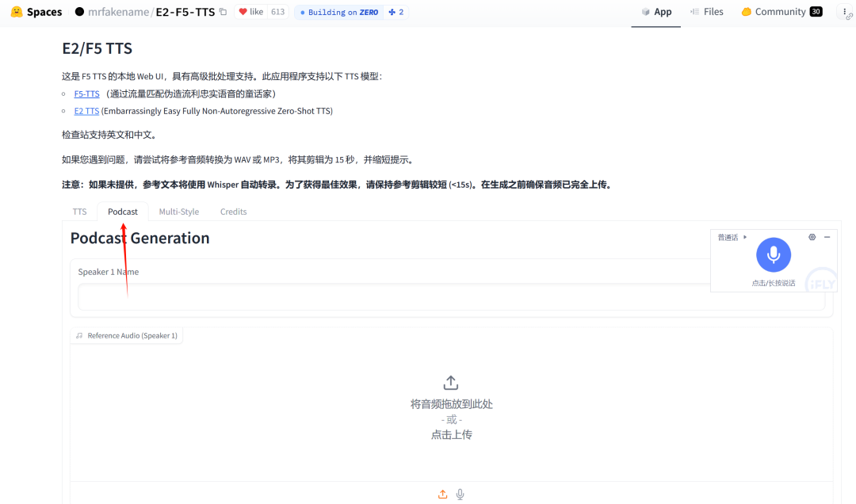The width and height of the screenshot is (856, 504).
Task: Minimize the iFLY voice input widget
Action: pyautogui.click(x=827, y=237)
